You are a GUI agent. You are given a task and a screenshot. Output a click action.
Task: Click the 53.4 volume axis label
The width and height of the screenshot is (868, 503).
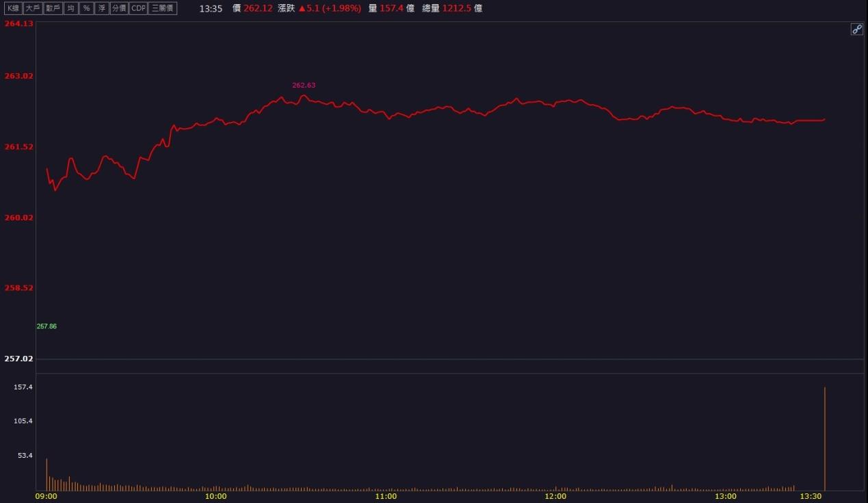tap(25, 455)
